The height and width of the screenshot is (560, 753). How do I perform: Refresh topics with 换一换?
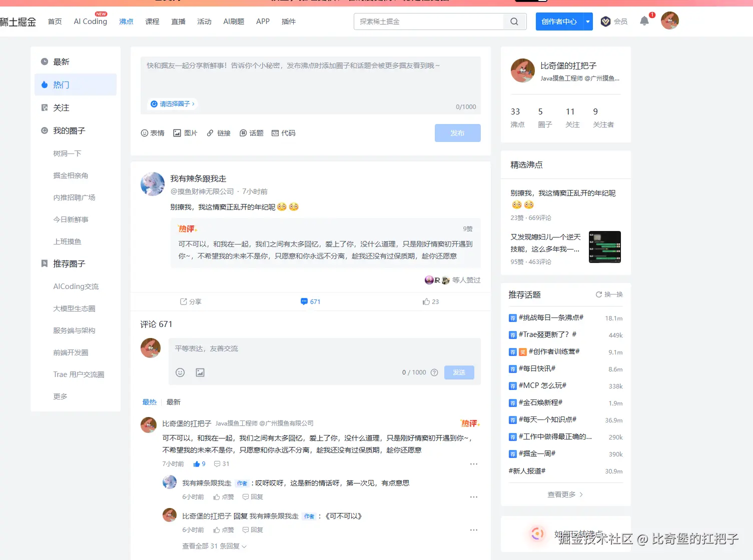(x=609, y=294)
